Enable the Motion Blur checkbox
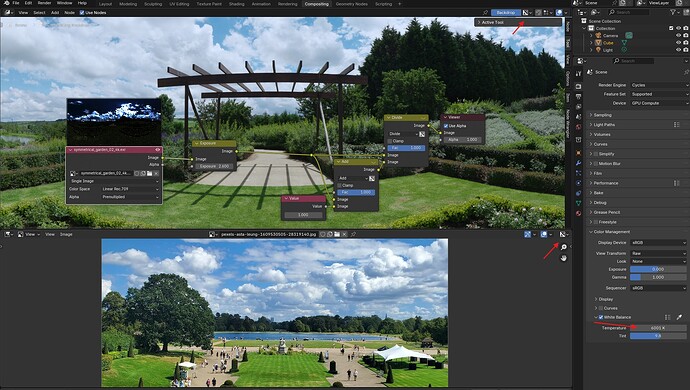 596,163
